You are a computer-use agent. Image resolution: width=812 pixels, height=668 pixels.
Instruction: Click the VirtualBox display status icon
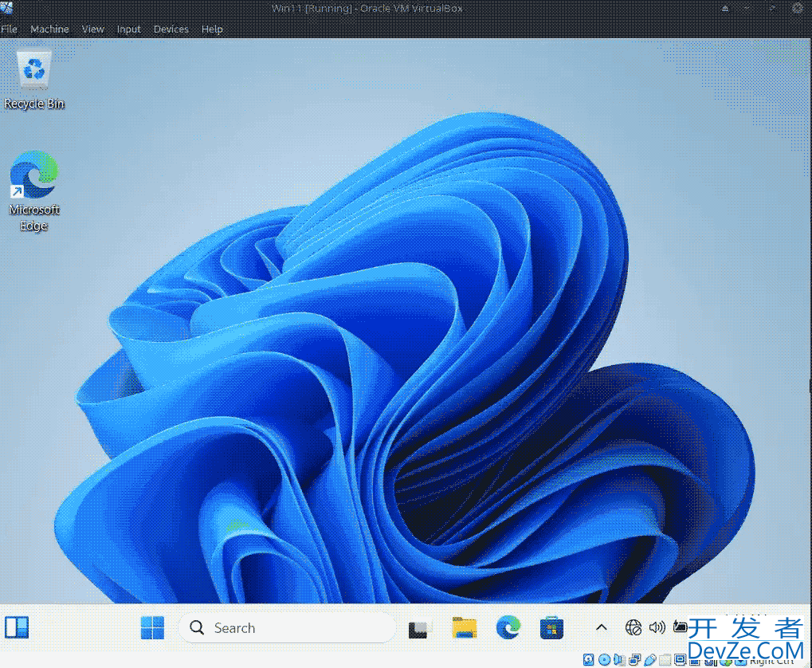[681, 659]
